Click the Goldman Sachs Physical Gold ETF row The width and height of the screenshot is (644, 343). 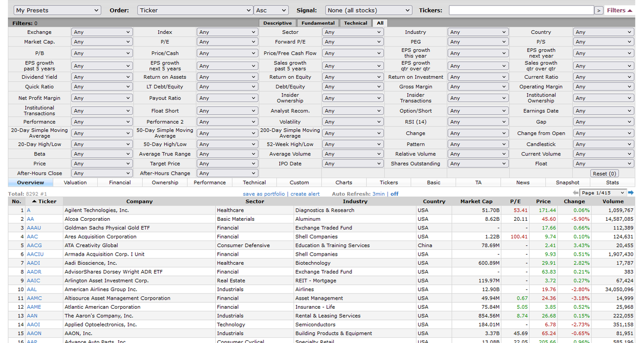click(322, 228)
